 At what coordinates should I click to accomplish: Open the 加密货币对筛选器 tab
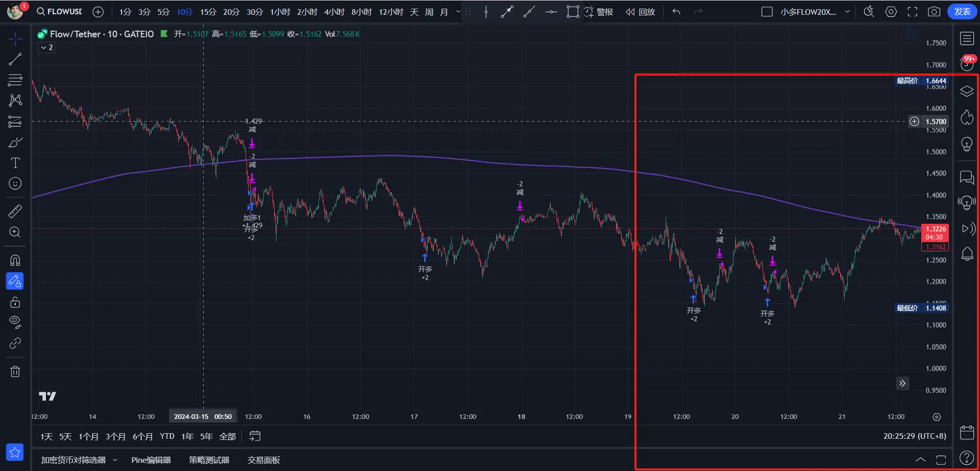[73, 460]
